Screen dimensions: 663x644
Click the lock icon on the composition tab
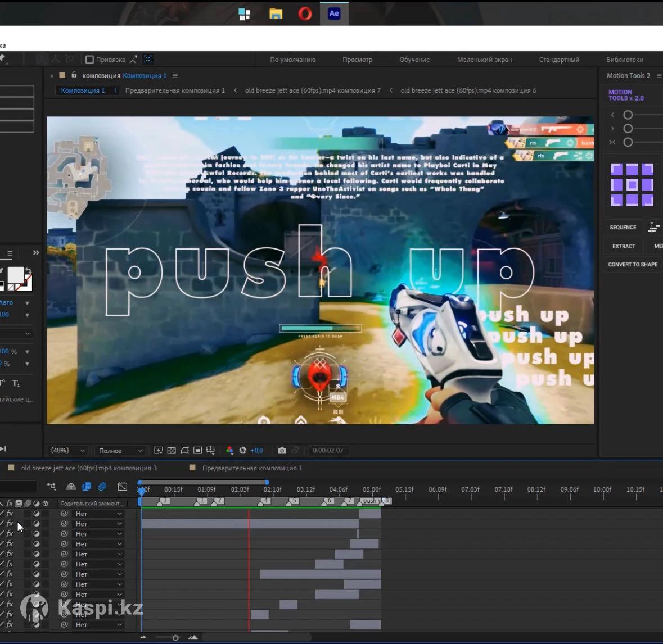pyautogui.click(x=74, y=75)
